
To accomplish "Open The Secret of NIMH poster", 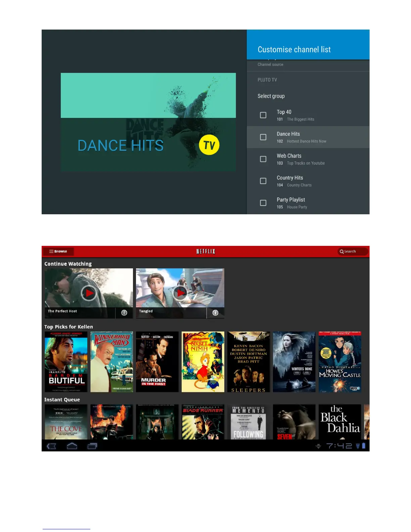I will click(x=203, y=362).
